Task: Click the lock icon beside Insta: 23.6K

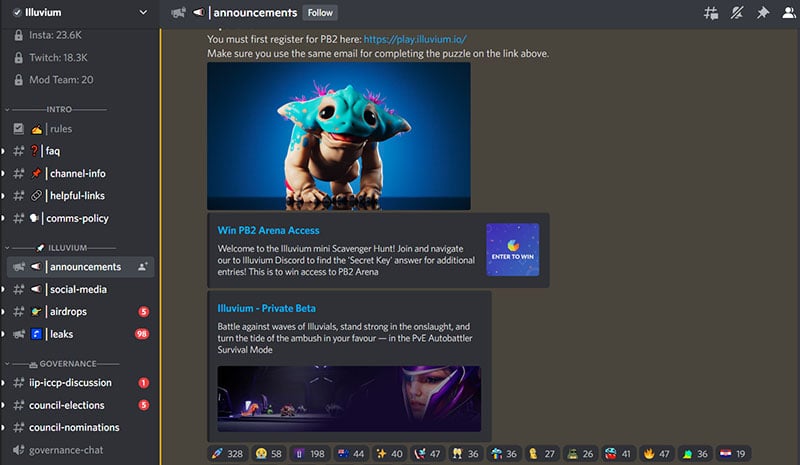Action: point(18,35)
